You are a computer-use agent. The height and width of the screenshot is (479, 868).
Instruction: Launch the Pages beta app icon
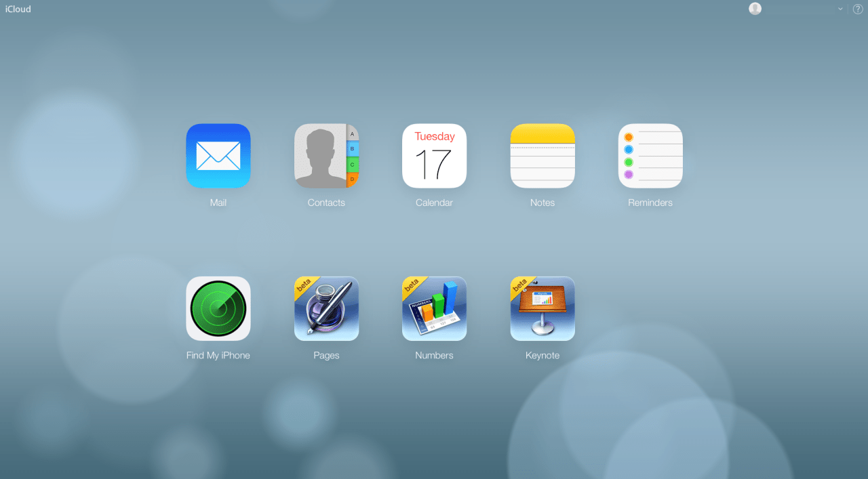click(326, 308)
